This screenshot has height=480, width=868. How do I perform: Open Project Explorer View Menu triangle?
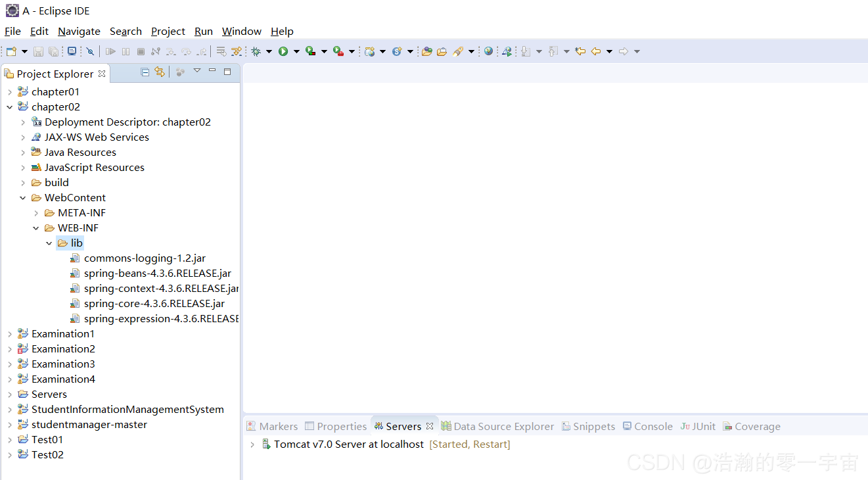pos(196,71)
